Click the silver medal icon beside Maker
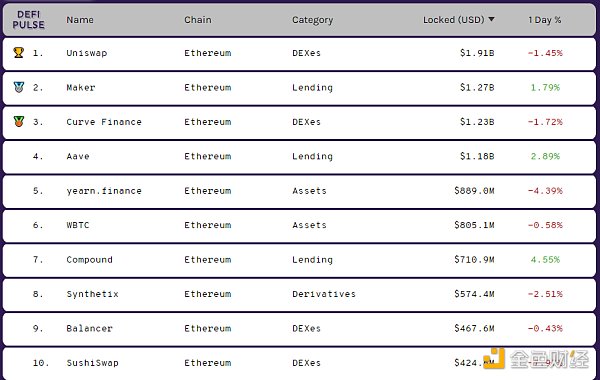The image size is (600, 380). (19, 87)
